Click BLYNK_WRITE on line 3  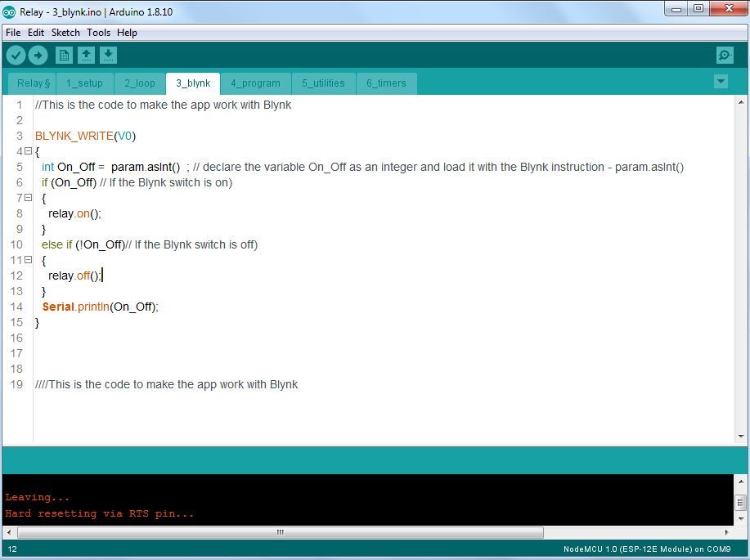tap(74, 136)
